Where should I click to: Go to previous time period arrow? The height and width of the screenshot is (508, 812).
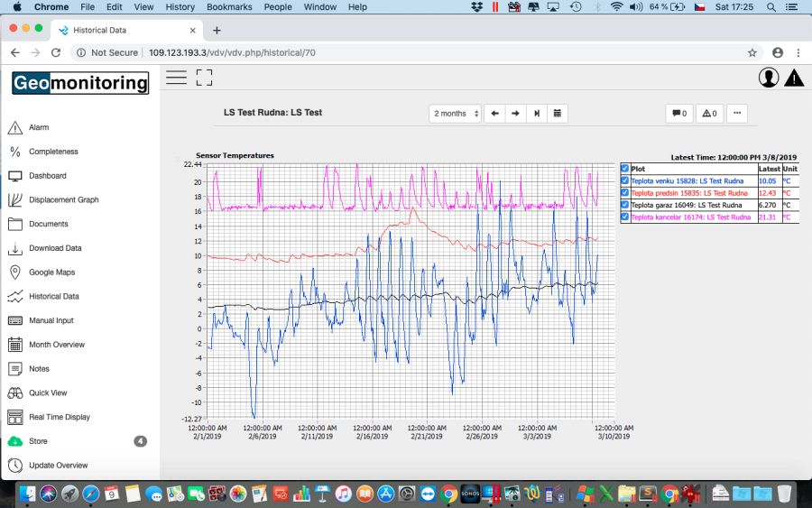pos(494,114)
